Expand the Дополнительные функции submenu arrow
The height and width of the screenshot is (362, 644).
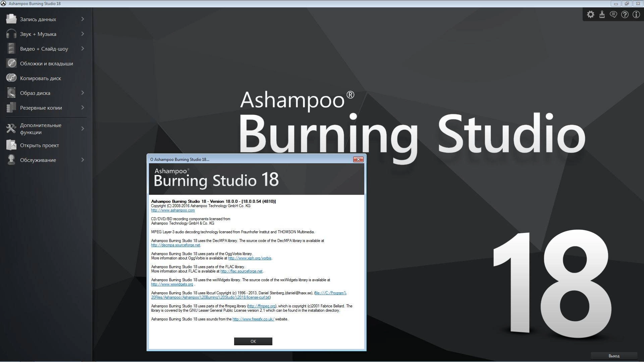click(83, 128)
